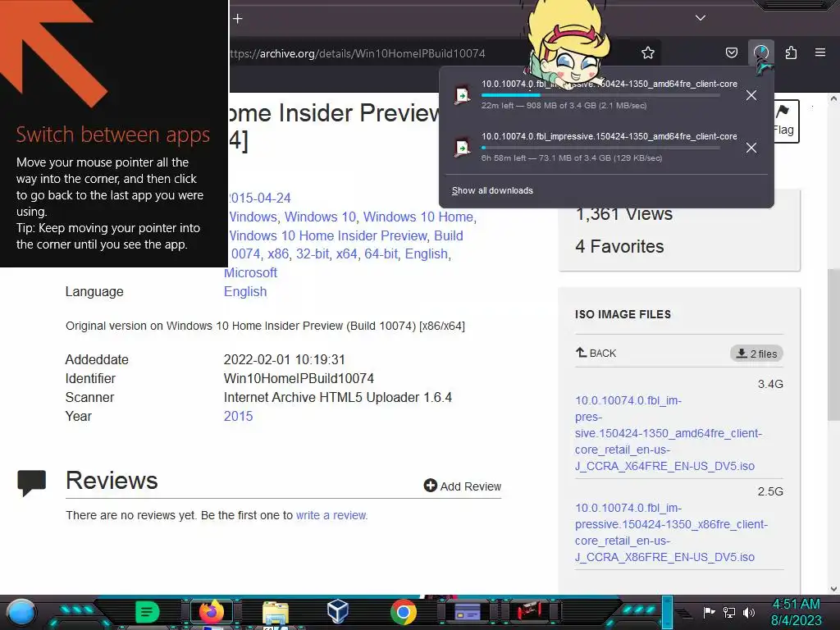Open the 32-bit topic link

(313, 254)
